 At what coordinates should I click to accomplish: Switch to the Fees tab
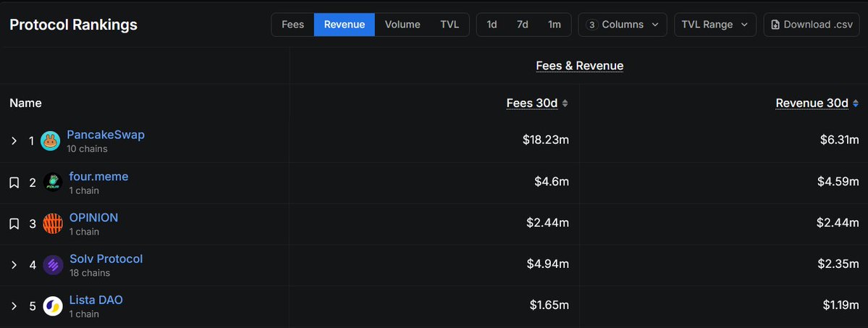click(x=293, y=25)
